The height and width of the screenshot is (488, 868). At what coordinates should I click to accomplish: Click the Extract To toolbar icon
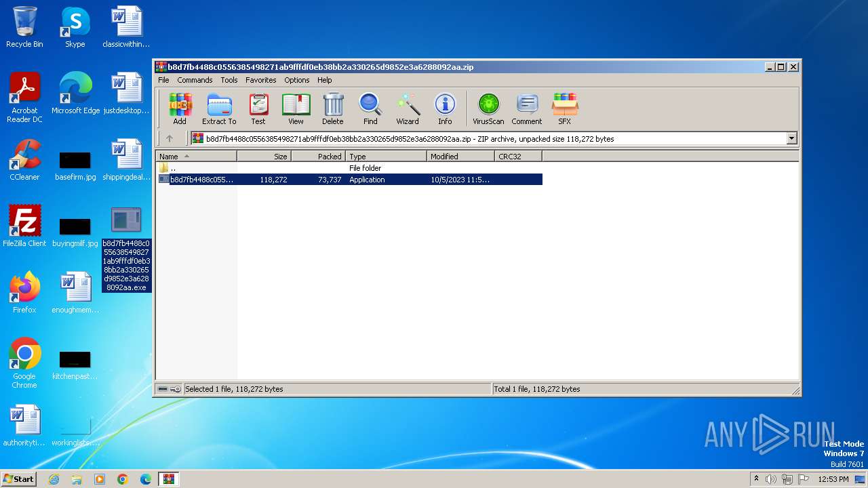[219, 109]
